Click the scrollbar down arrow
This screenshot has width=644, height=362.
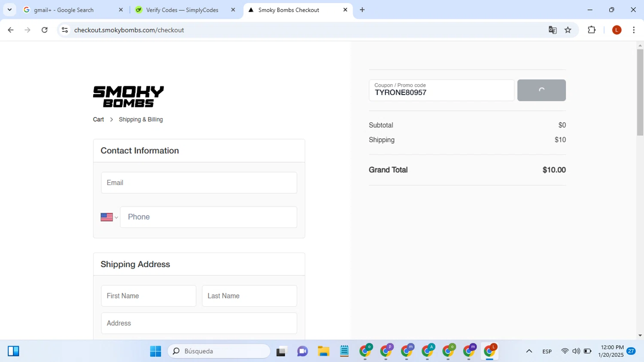pyautogui.click(x=640, y=336)
